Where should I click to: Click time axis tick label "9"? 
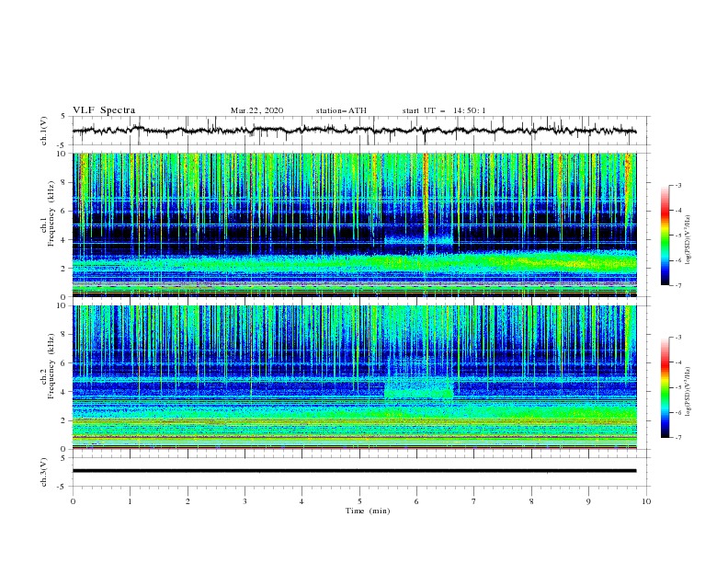(588, 501)
